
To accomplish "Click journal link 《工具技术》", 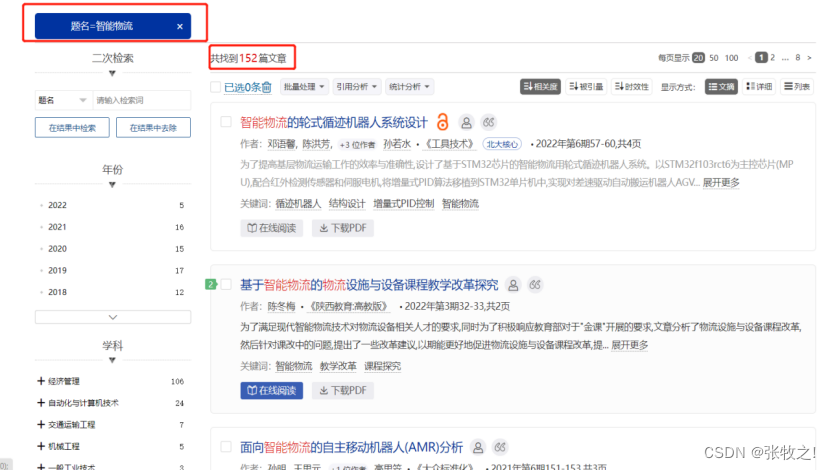I will (x=449, y=144).
